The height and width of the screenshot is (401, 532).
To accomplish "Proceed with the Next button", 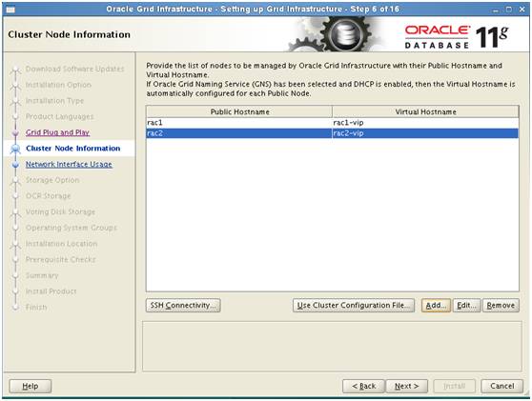I will [407, 386].
